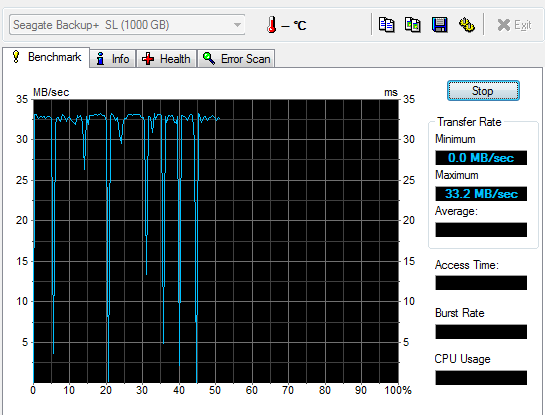The height and width of the screenshot is (415, 545).
Task: Click the floppy disk save icon
Action: 439,25
